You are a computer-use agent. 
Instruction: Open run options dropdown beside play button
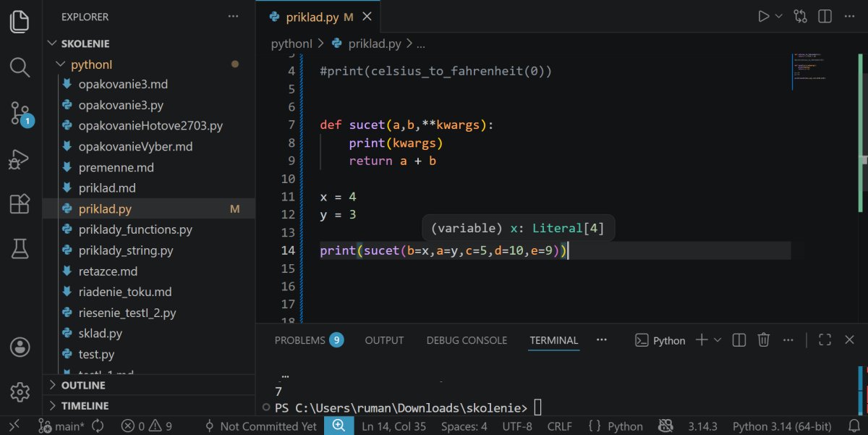click(779, 16)
